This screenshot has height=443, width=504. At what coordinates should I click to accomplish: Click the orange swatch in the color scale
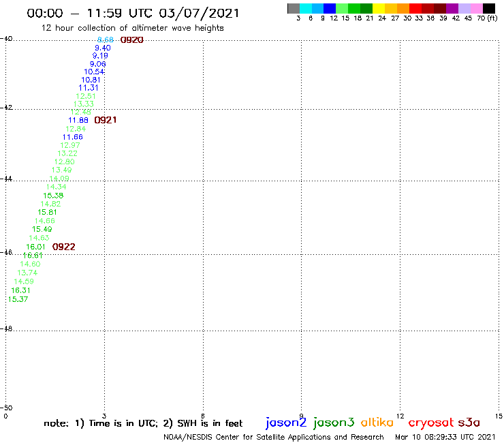403,8
